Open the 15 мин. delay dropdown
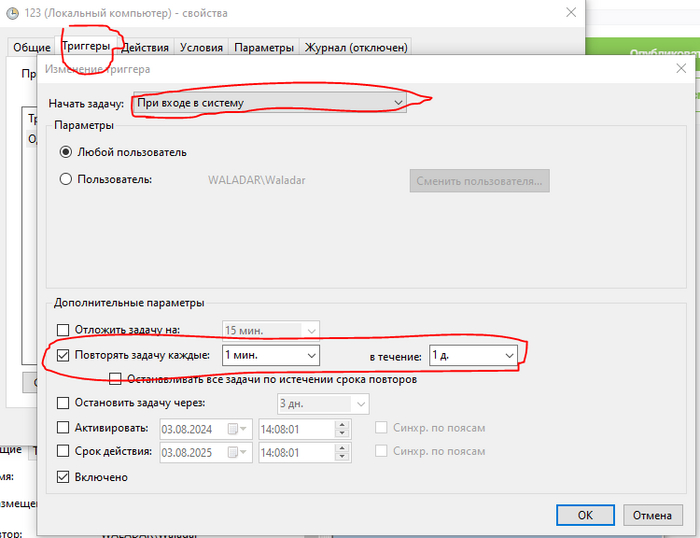 tap(271, 331)
